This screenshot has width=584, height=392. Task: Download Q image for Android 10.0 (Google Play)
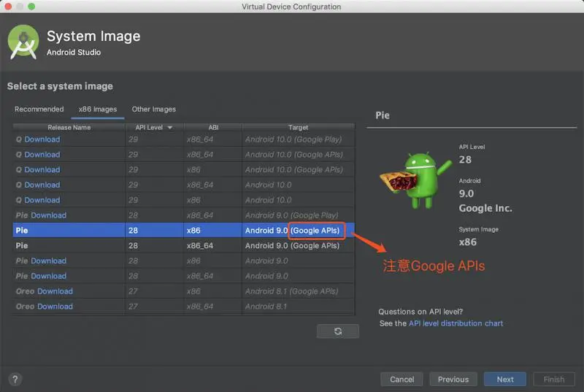coord(42,139)
